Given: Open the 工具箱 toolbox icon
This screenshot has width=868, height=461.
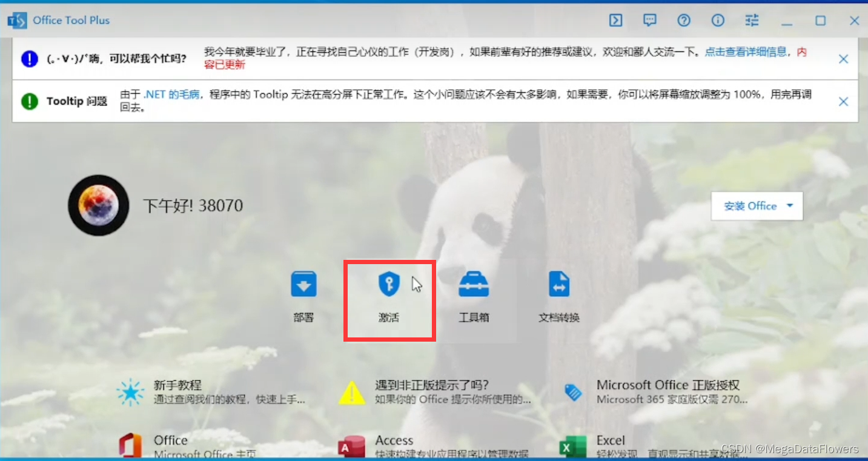Looking at the screenshot, I should (474, 284).
